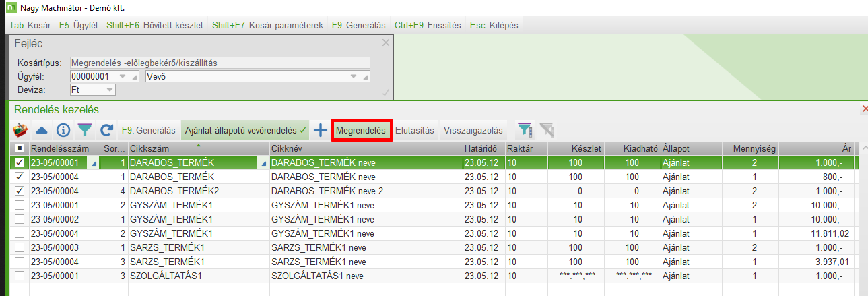Click the Visszaigazolás button

tap(473, 130)
